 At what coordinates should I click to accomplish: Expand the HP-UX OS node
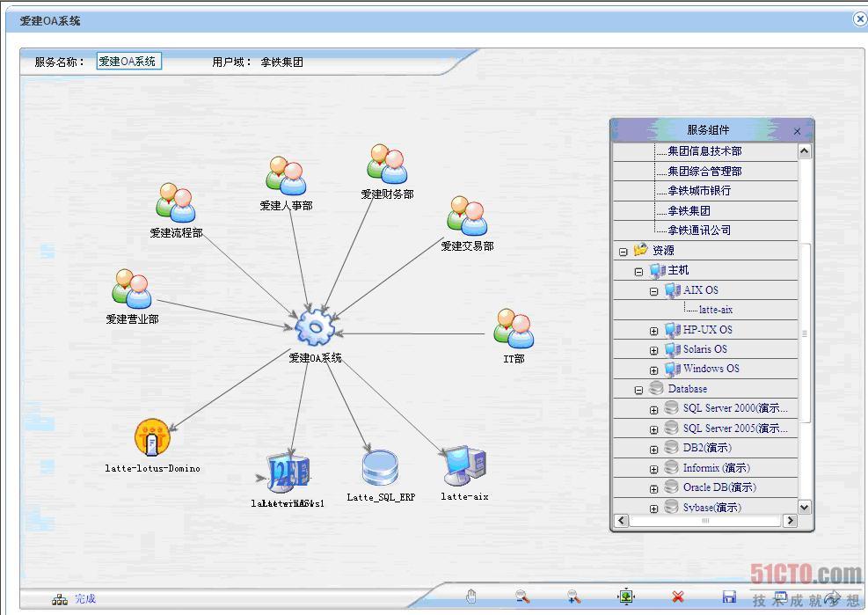[653, 332]
